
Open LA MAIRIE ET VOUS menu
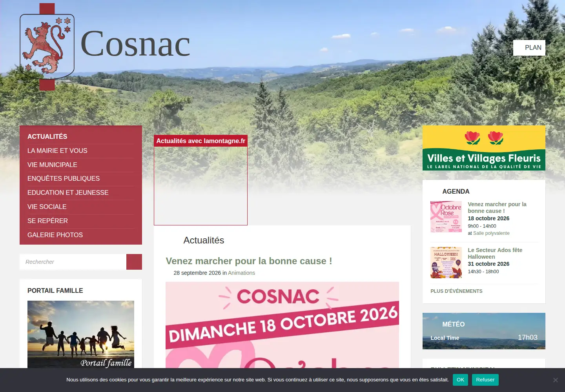(57, 151)
